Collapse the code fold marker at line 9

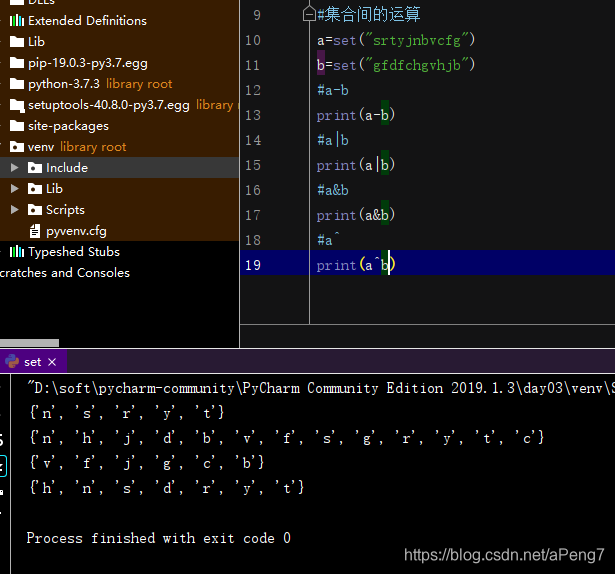[x=309, y=15]
